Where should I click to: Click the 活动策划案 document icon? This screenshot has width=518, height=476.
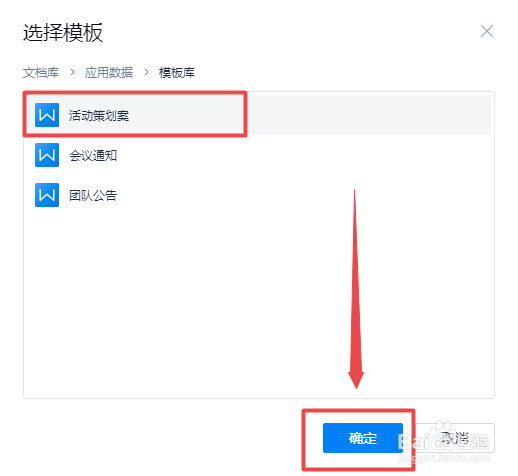pyautogui.click(x=47, y=115)
